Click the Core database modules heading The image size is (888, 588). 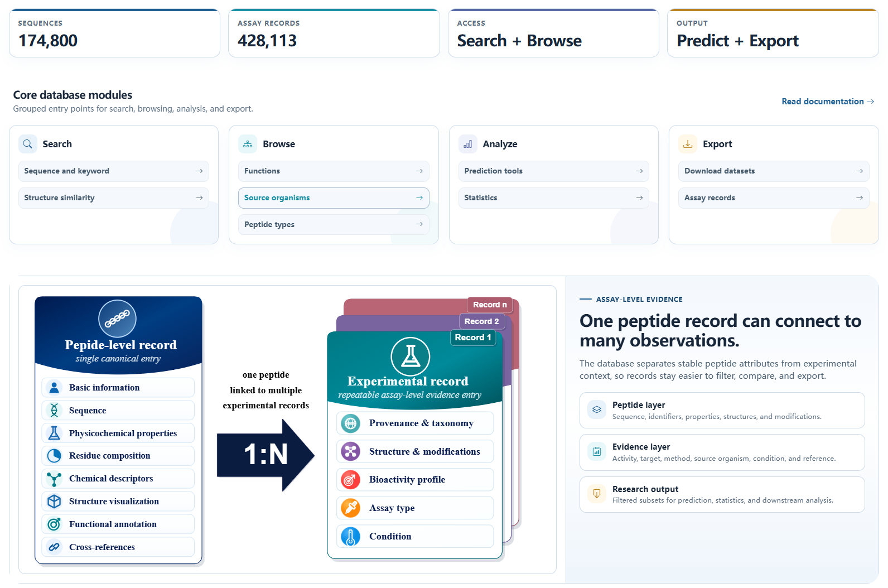pyautogui.click(x=73, y=95)
